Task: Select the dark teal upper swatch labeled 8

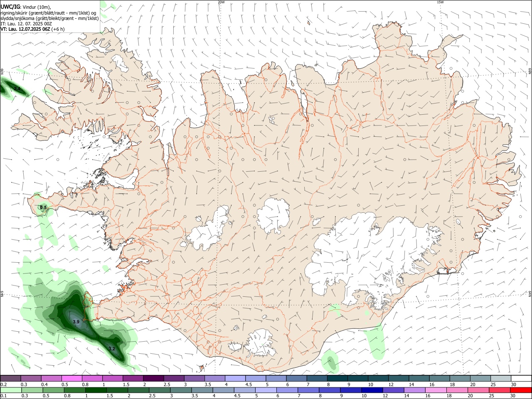Action: pyautogui.click(x=337, y=378)
